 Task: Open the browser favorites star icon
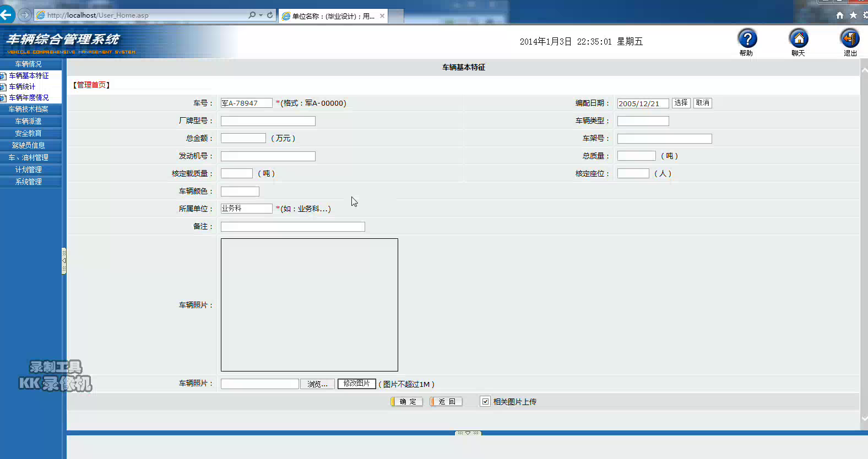853,15
